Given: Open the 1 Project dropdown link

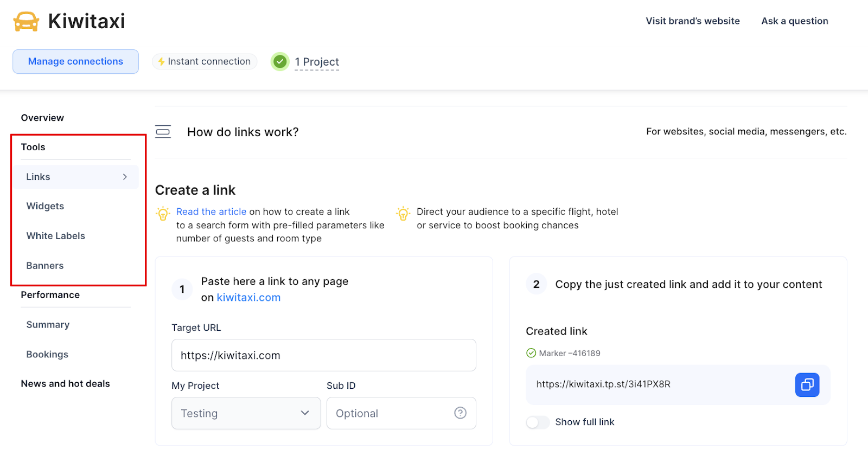Looking at the screenshot, I should tap(317, 62).
